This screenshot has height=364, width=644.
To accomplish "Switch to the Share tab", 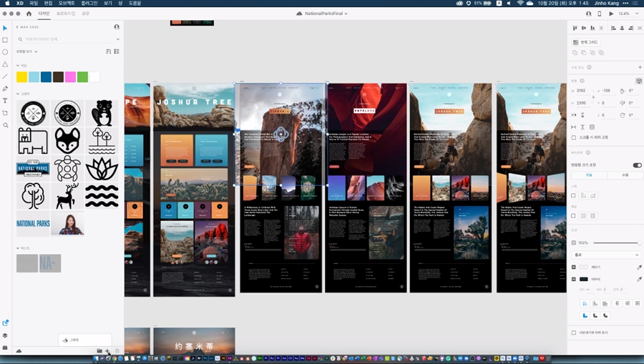I will pyautogui.click(x=85, y=14).
